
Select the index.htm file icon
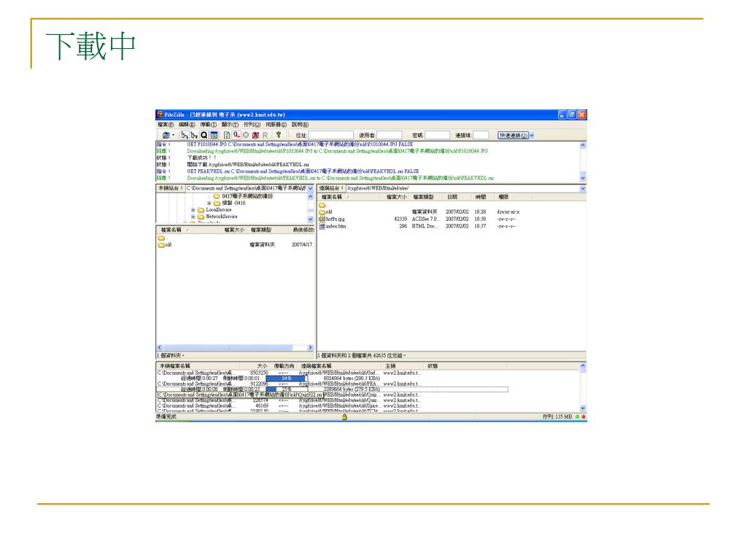click(322, 226)
